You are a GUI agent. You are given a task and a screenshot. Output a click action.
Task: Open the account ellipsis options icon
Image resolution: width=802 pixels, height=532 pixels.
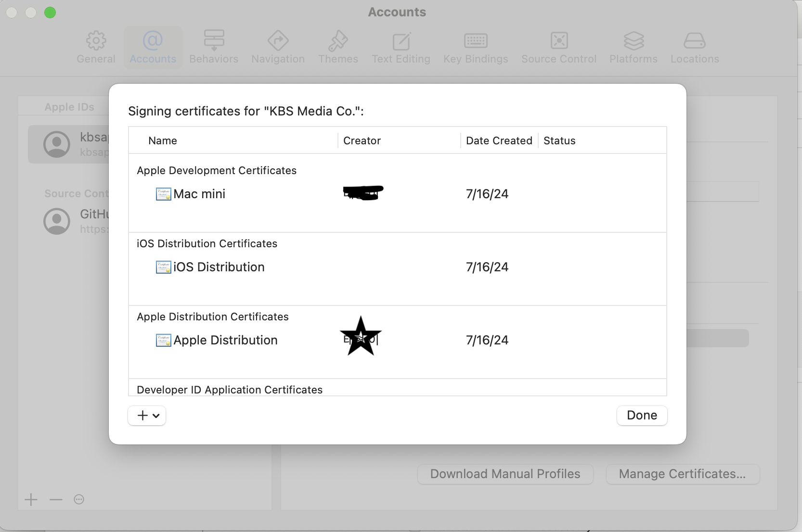[x=79, y=500]
